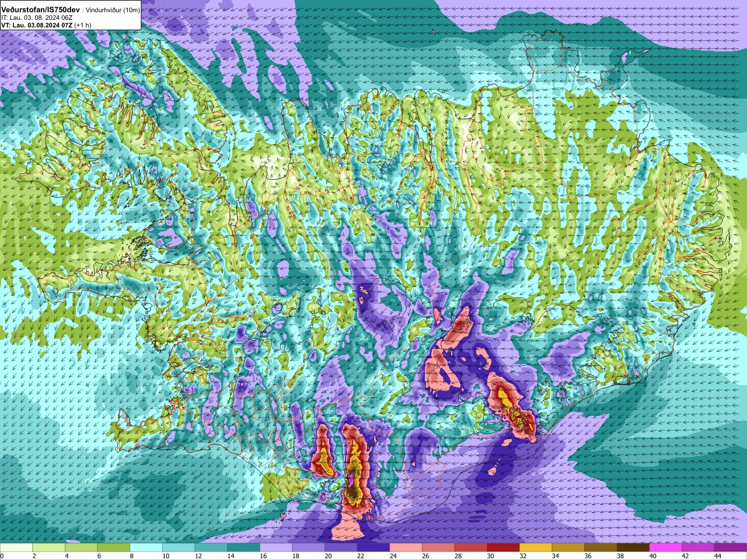
Task: Pick the orchid 42–44 legend swatch
Action: 699,548
